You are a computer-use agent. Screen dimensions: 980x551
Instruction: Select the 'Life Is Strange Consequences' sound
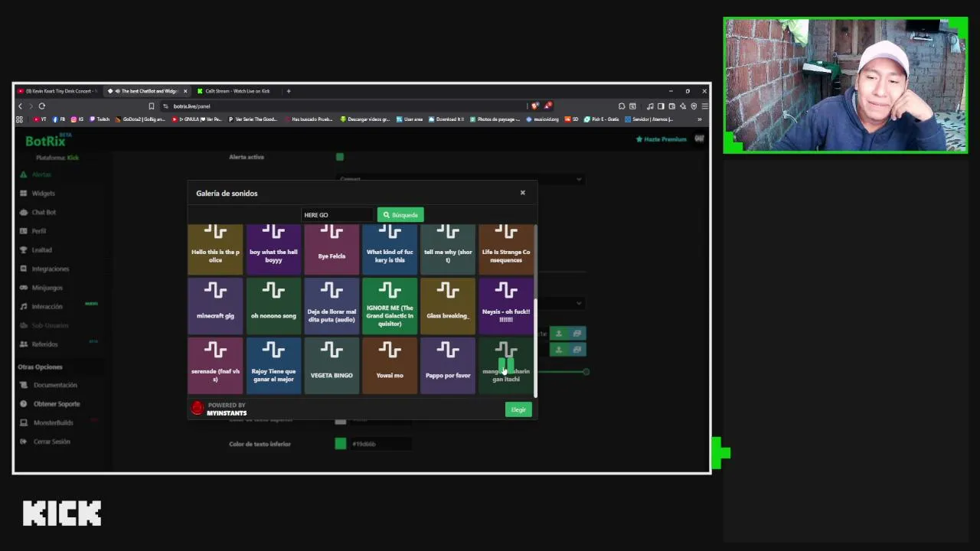[506, 249]
